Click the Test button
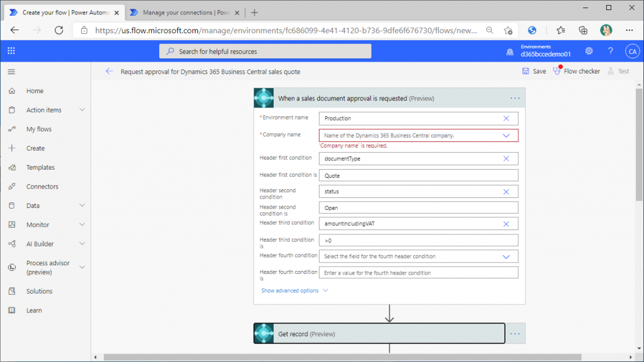Viewport: 644px width, 362px height. 619,72
